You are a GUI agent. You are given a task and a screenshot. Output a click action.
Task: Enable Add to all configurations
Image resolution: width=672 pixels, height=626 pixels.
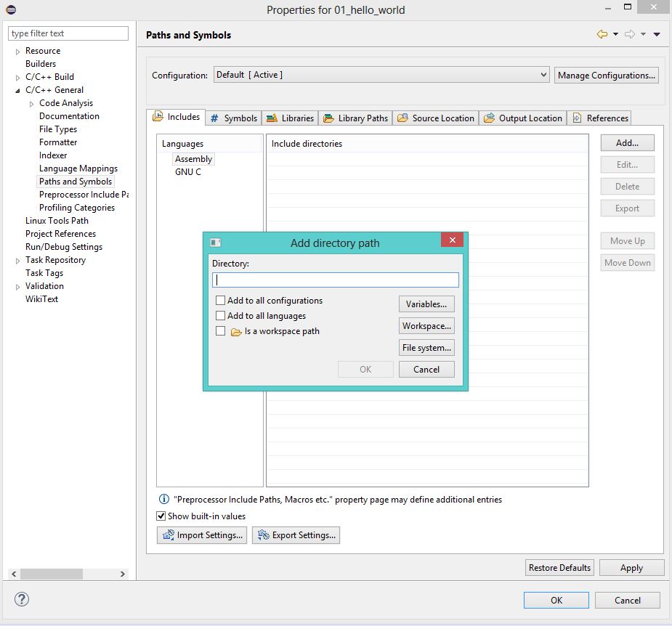221,300
